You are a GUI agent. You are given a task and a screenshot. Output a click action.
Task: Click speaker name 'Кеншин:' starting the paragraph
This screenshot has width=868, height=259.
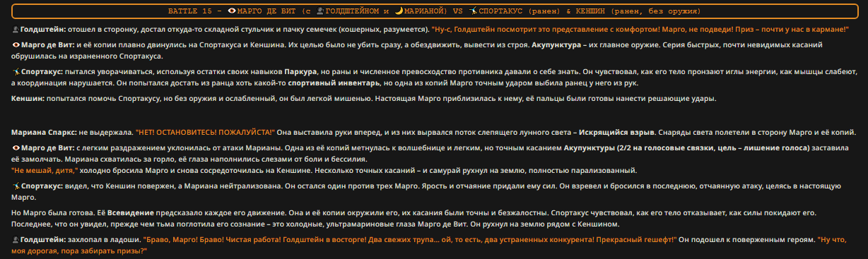28,98
